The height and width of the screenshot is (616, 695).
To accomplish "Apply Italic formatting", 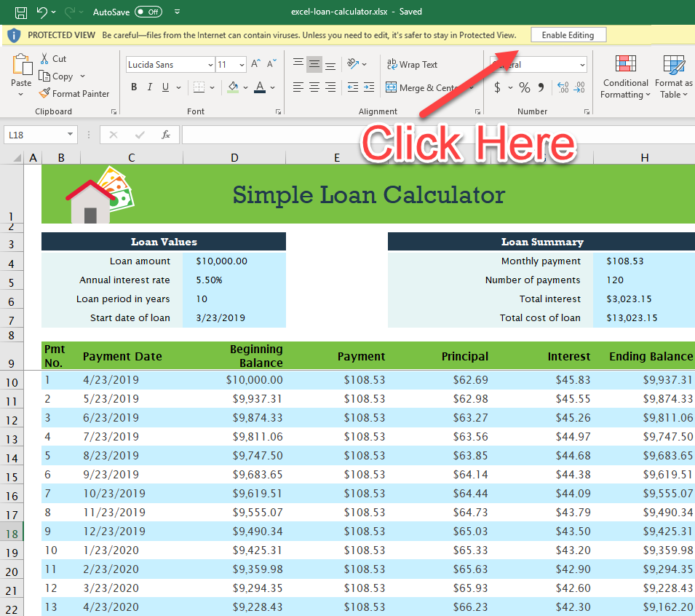I will pos(150,87).
